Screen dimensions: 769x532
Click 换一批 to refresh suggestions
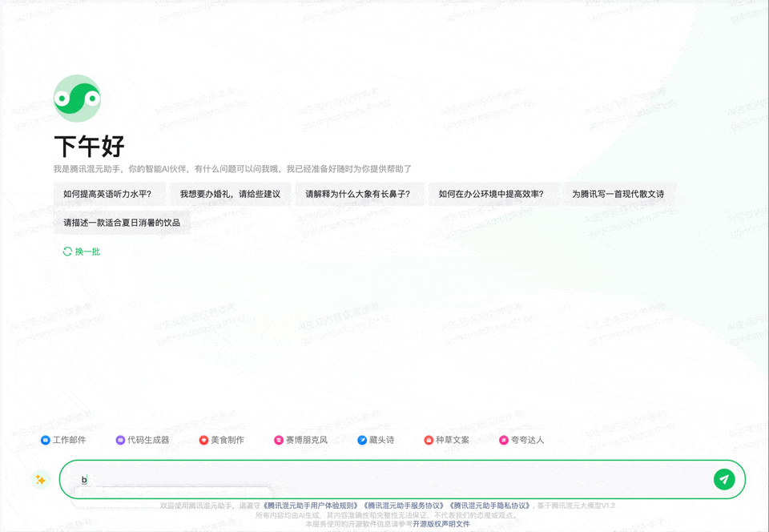[x=83, y=251]
